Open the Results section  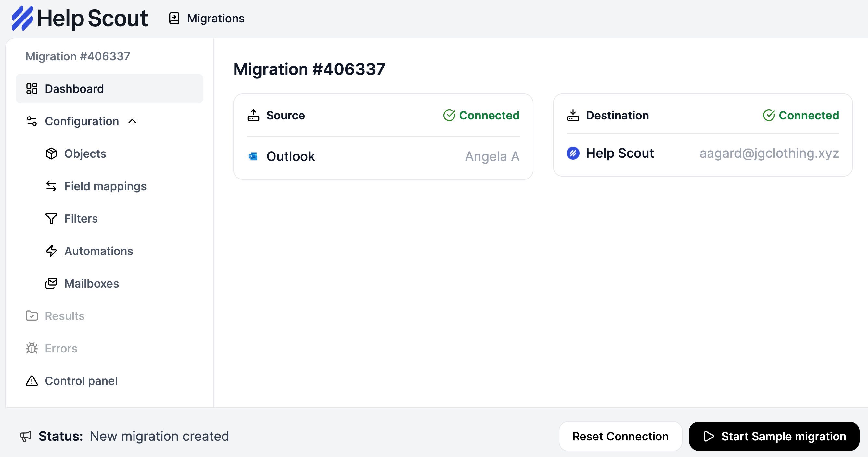(x=64, y=316)
